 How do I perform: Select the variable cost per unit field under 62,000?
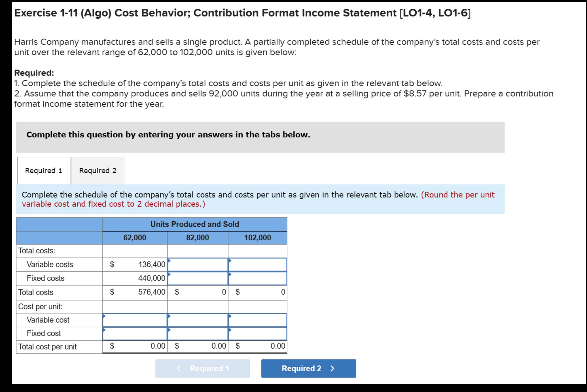coord(135,320)
